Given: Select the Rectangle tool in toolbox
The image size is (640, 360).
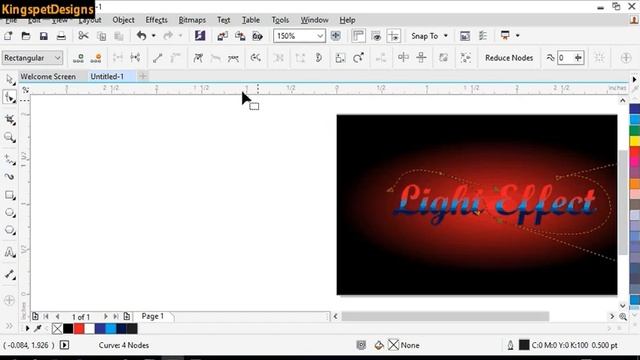Looking at the screenshot, I should pos(10,195).
